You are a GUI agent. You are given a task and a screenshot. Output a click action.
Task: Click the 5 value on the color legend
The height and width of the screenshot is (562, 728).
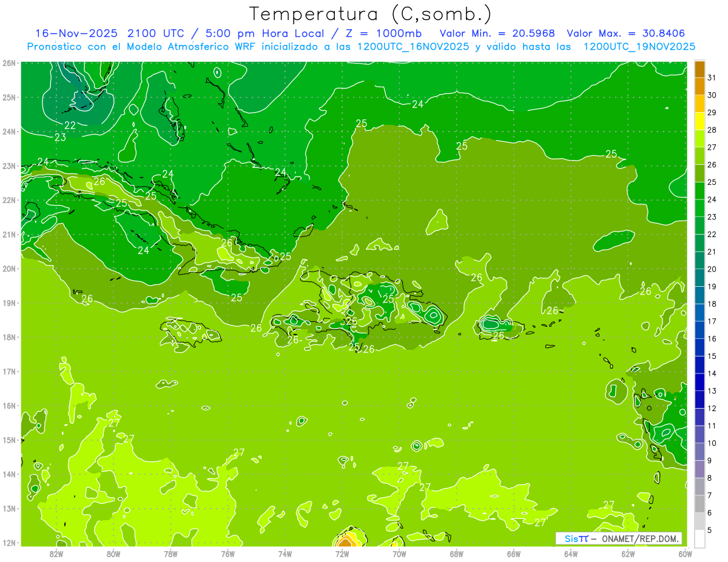click(710, 530)
